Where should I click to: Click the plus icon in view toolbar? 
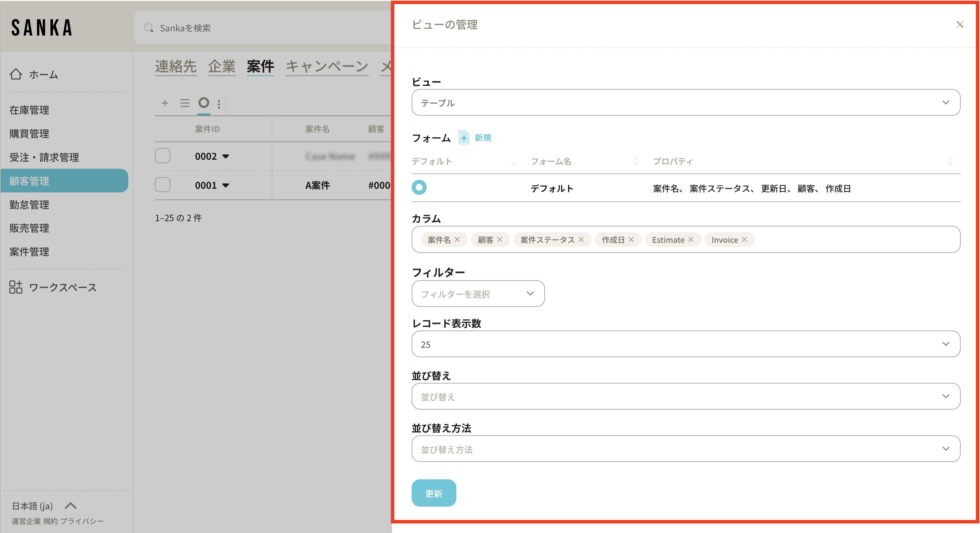[x=165, y=103]
